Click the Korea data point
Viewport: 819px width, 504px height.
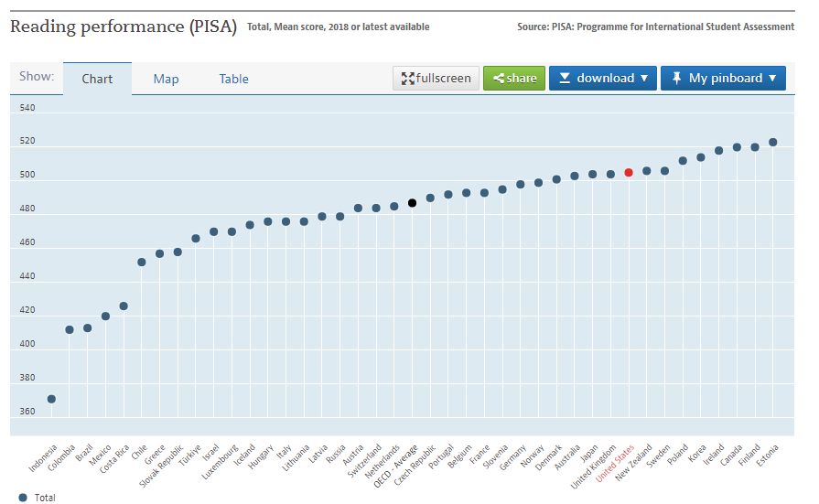click(x=701, y=157)
